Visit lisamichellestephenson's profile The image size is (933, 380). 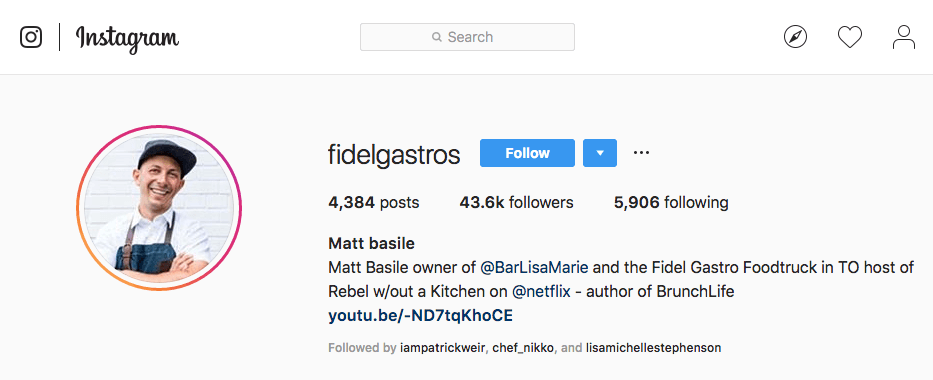point(653,348)
